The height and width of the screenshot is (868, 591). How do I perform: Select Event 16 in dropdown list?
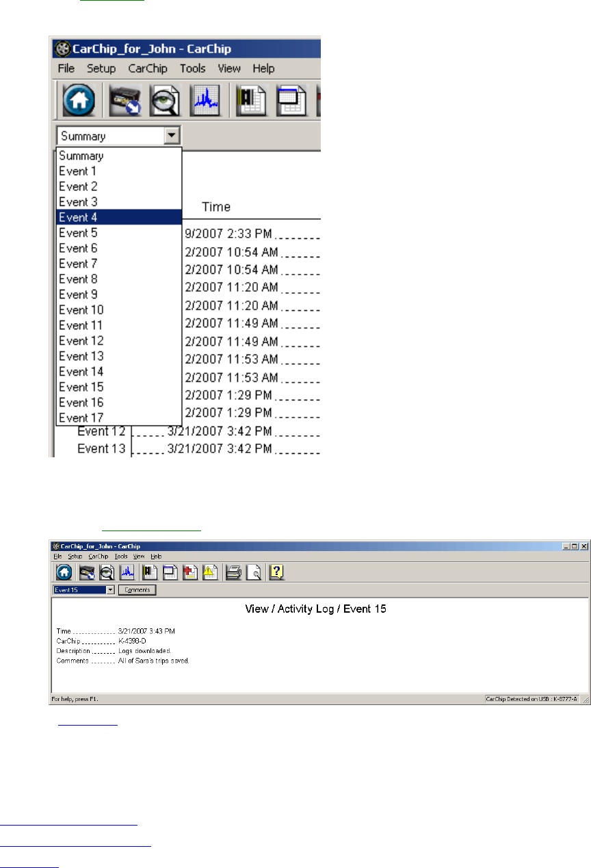pyautogui.click(x=119, y=402)
